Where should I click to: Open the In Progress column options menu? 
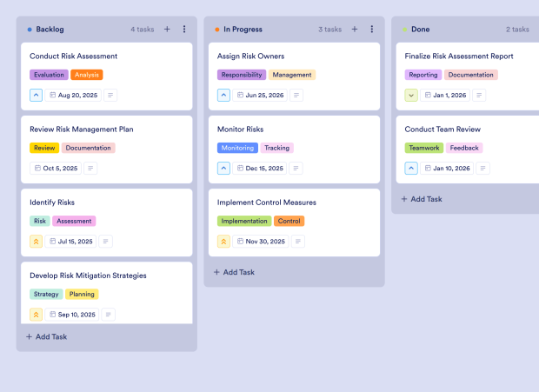pyautogui.click(x=372, y=30)
